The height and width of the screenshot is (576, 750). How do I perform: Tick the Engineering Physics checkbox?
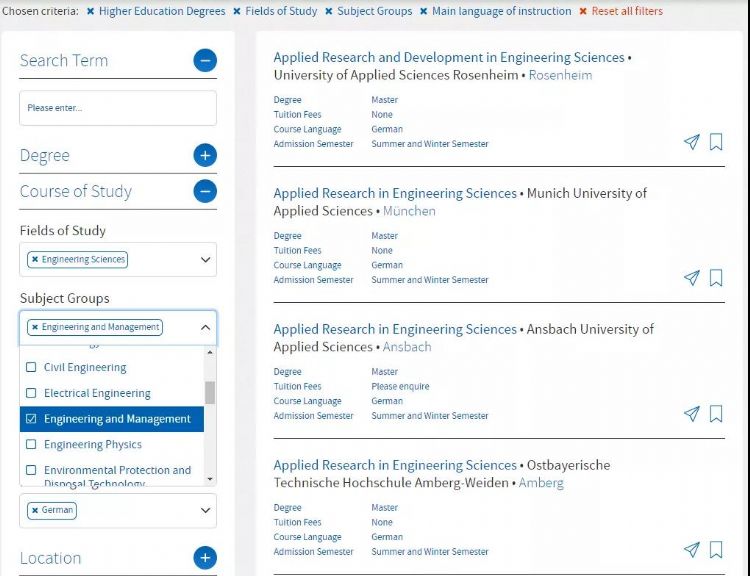click(x=31, y=445)
